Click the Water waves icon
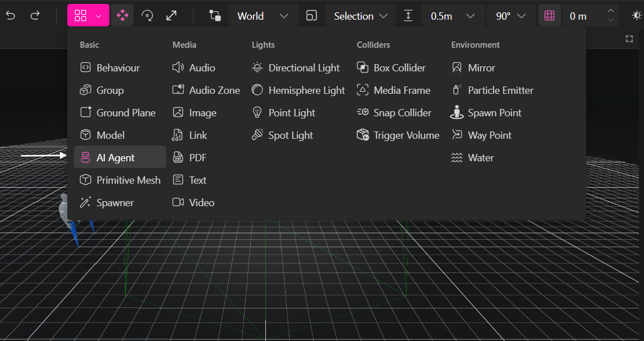644x341 pixels. (x=457, y=157)
